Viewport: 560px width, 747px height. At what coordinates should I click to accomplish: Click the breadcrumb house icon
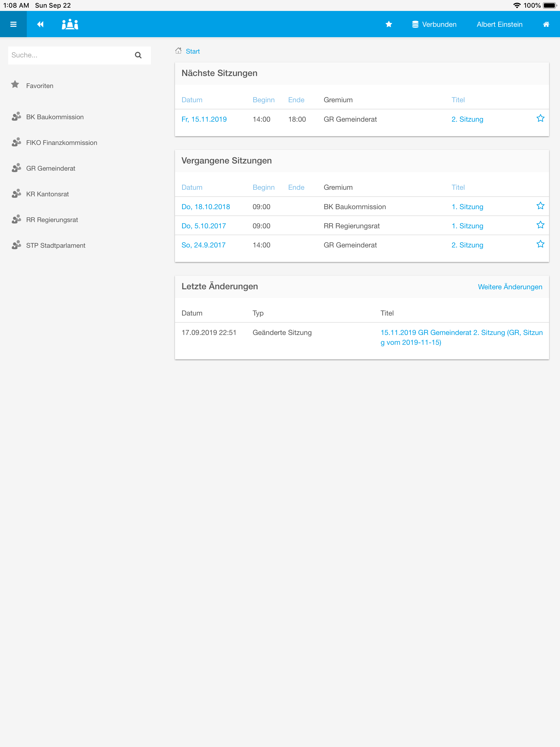[178, 51]
